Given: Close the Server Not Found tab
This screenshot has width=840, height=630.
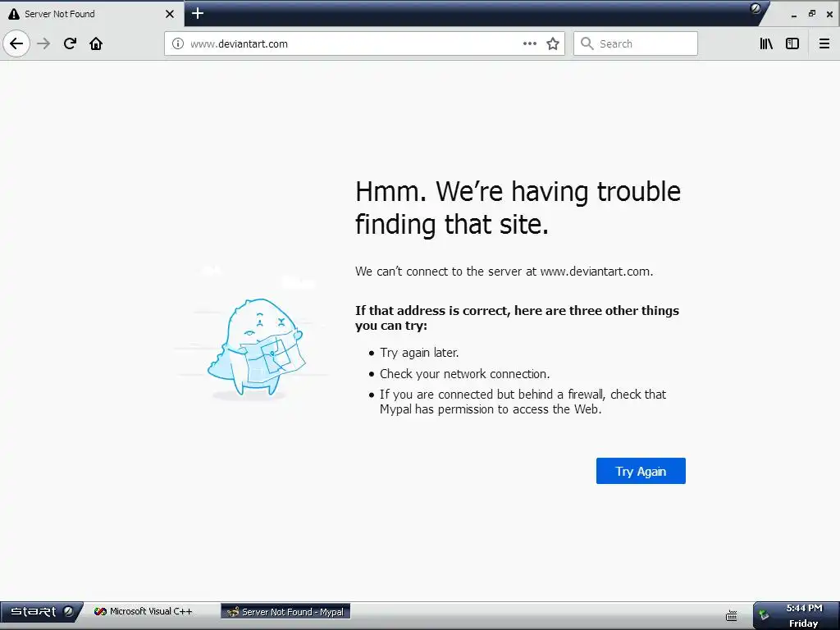Looking at the screenshot, I should coord(170,14).
